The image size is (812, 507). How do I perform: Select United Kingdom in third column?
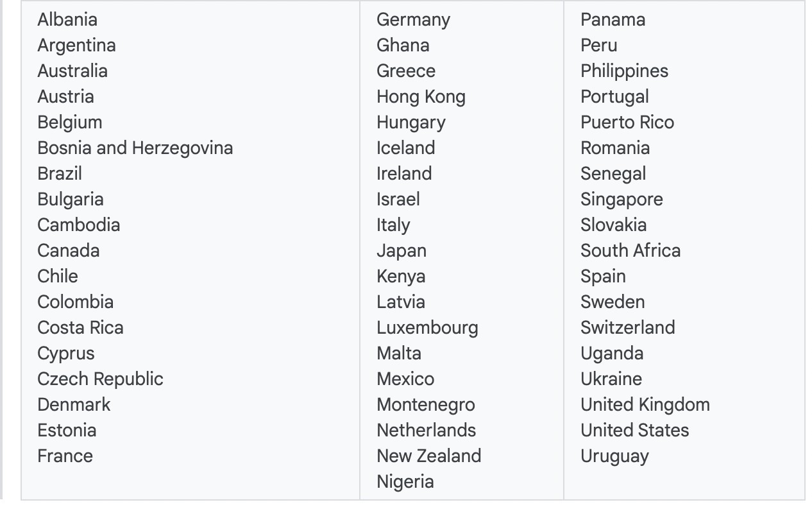(x=645, y=405)
